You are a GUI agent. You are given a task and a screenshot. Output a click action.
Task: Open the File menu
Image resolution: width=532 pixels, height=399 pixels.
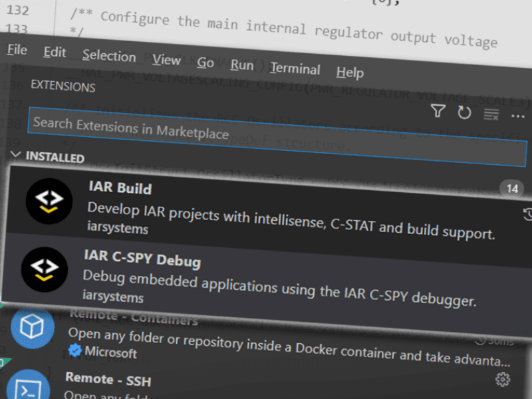[x=17, y=50]
